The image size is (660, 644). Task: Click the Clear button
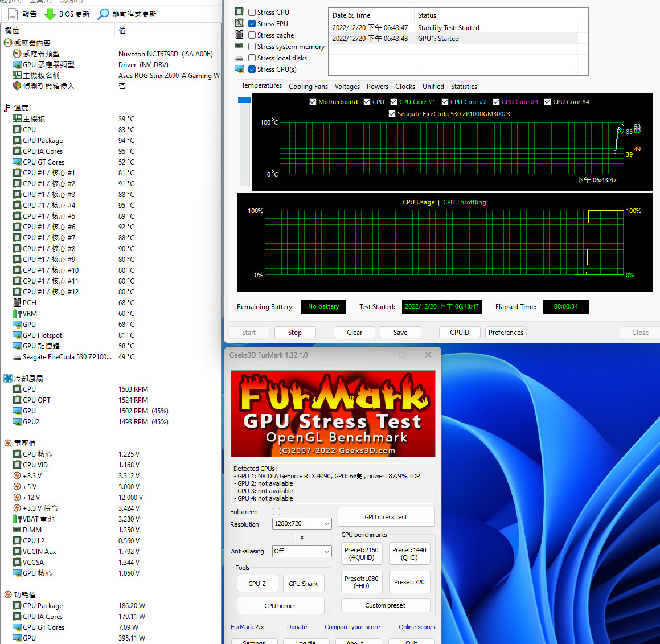point(354,332)
